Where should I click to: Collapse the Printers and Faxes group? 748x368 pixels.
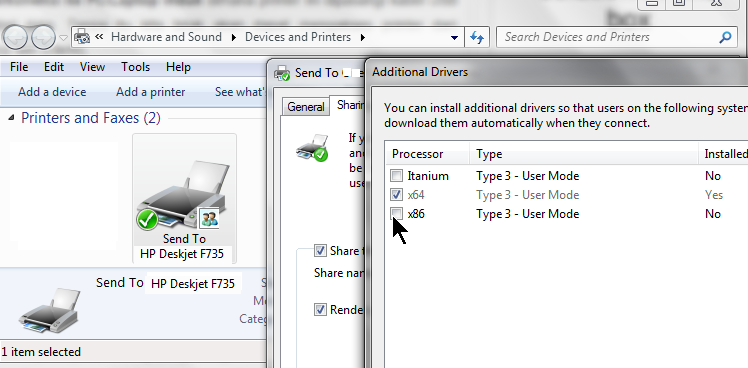coord(11,118)
